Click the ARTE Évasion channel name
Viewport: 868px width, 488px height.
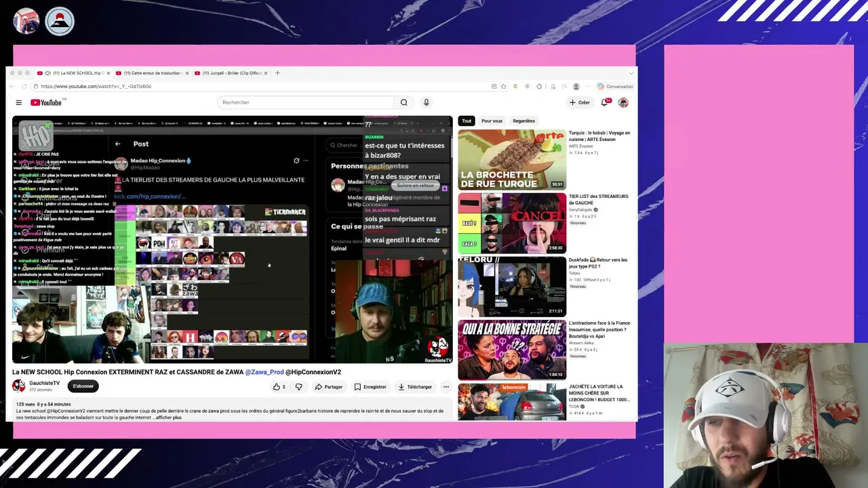(x=580, y=146)
